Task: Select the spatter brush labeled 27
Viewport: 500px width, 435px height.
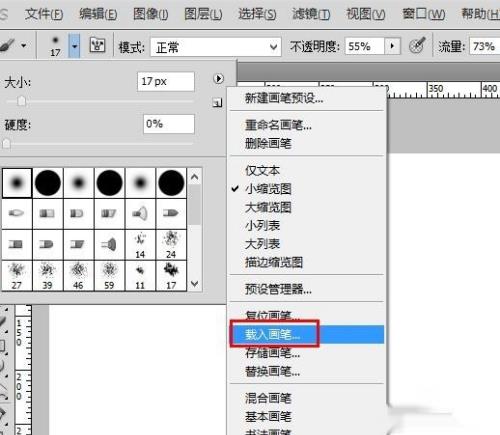Action: pyautogui.click(x=17, y=276)
